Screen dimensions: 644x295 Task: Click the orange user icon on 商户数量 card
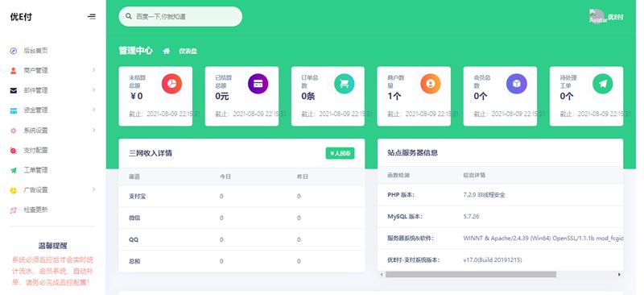click(x=431, y=84)
